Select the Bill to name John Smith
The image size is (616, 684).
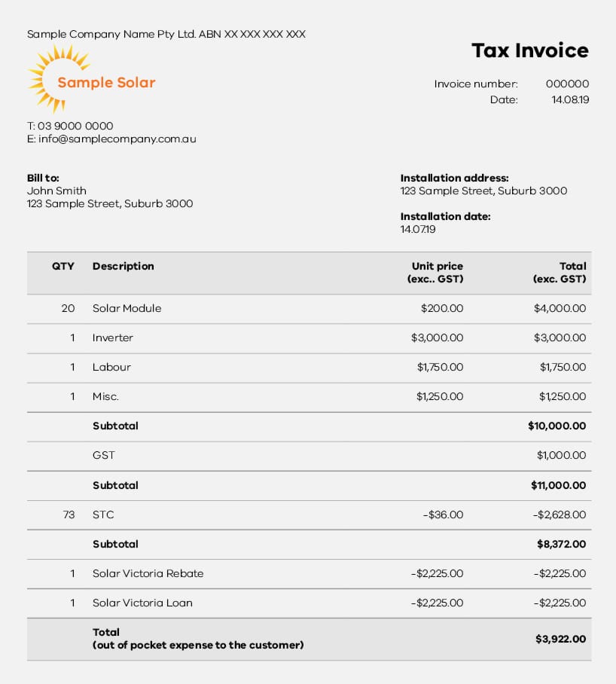click(x=56, y=191)
